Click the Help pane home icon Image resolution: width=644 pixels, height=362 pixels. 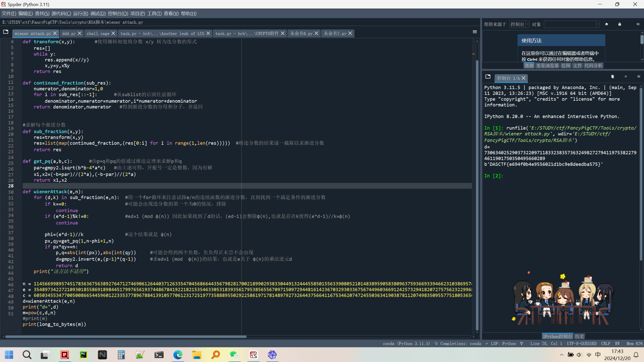click(x=607, y=24)
